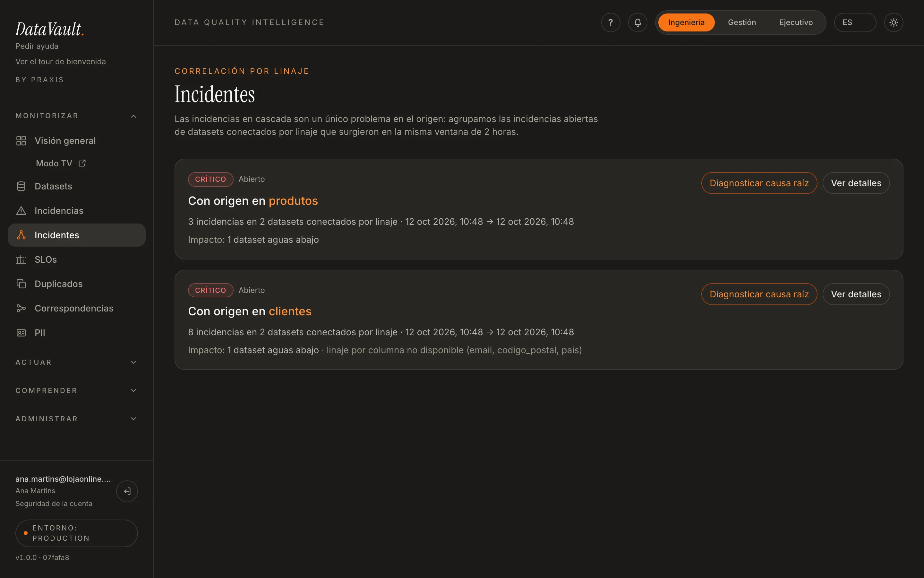Click the Pedir ayuda link
This screenshot has height=578, width=924.
tap(37, 46)
